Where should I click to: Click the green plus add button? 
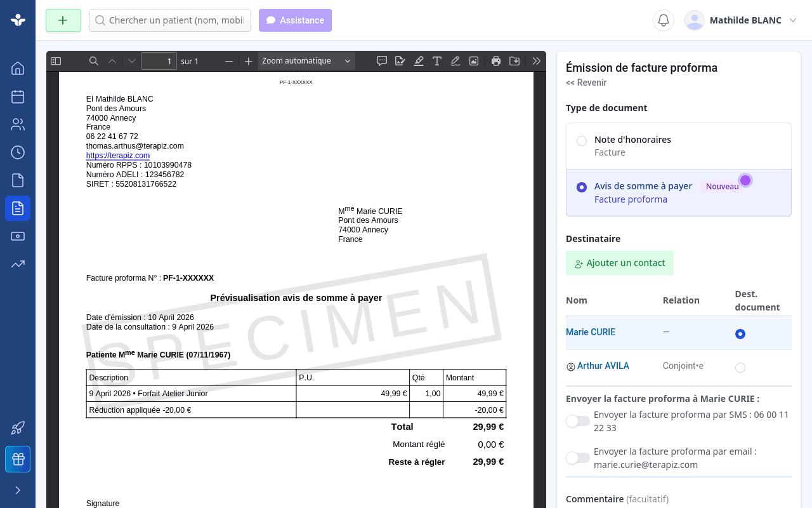click(x=63, y=20)
